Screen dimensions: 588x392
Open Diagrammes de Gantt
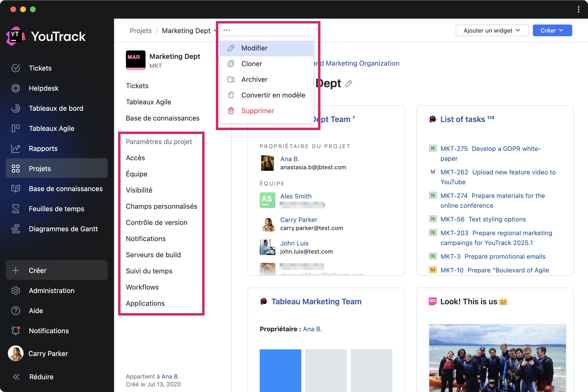(63, 229)
